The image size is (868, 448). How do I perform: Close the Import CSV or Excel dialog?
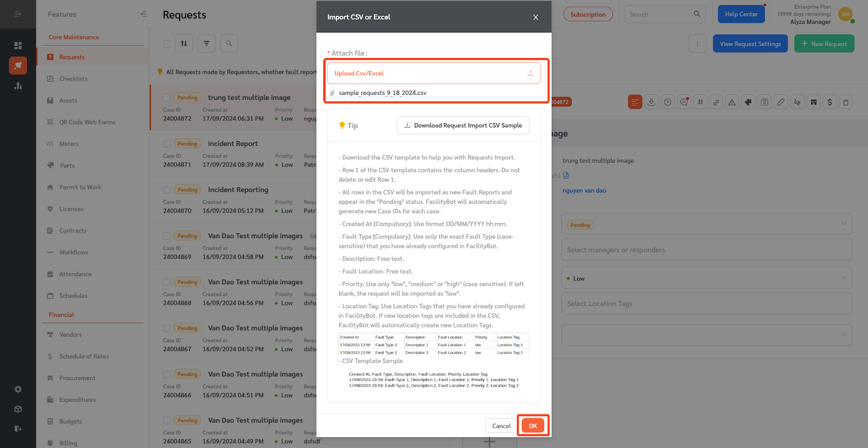pyautogui.click(x=535, y=17)
